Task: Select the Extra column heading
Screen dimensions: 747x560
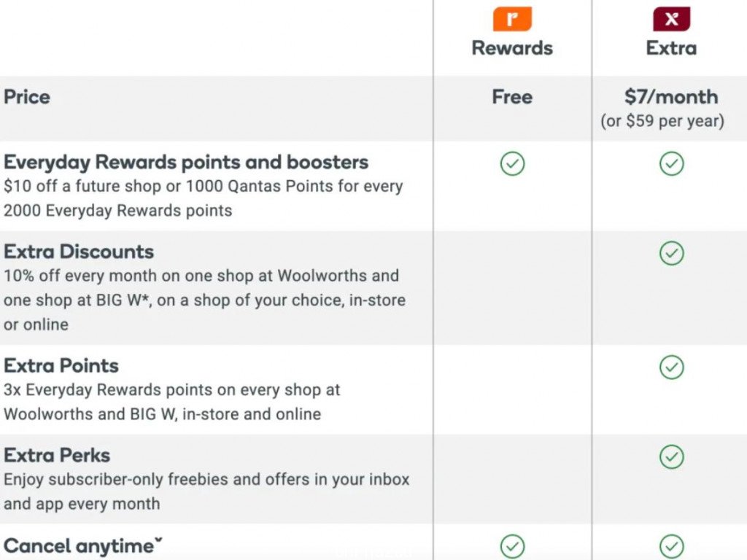Action: point(671,48)
